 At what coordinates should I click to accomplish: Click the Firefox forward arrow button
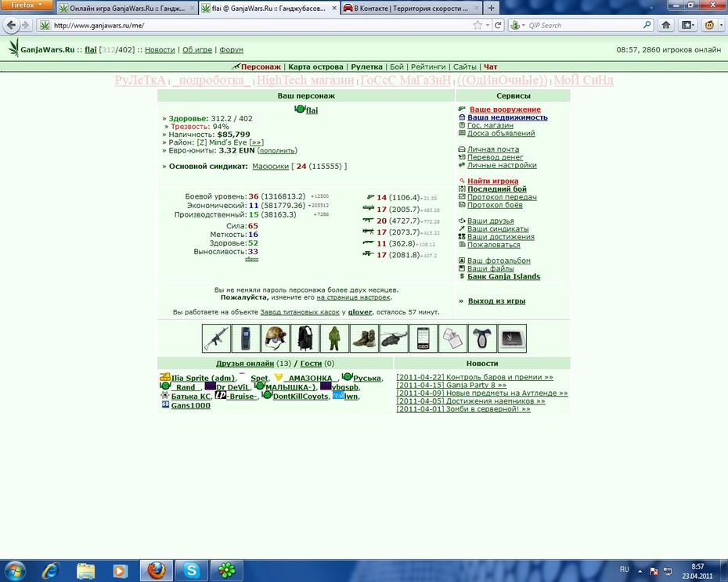click(26, 25)
